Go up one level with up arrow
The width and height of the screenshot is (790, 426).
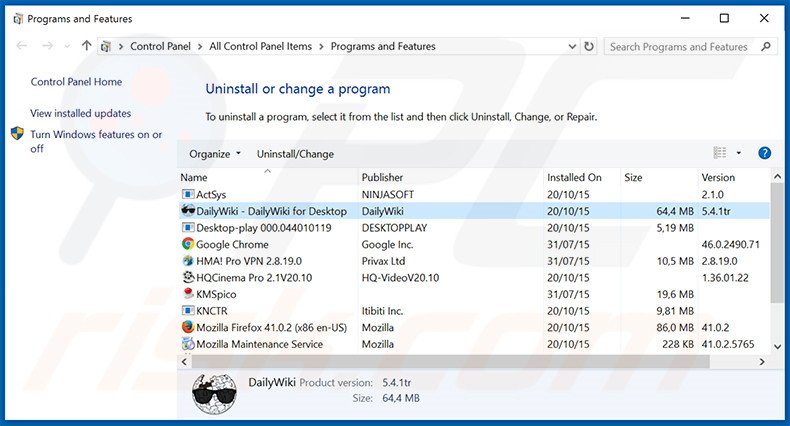(x=87, y=46)
